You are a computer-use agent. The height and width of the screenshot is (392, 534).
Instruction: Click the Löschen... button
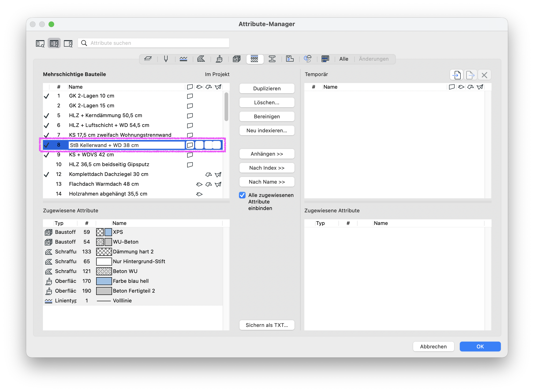point(267,102)
